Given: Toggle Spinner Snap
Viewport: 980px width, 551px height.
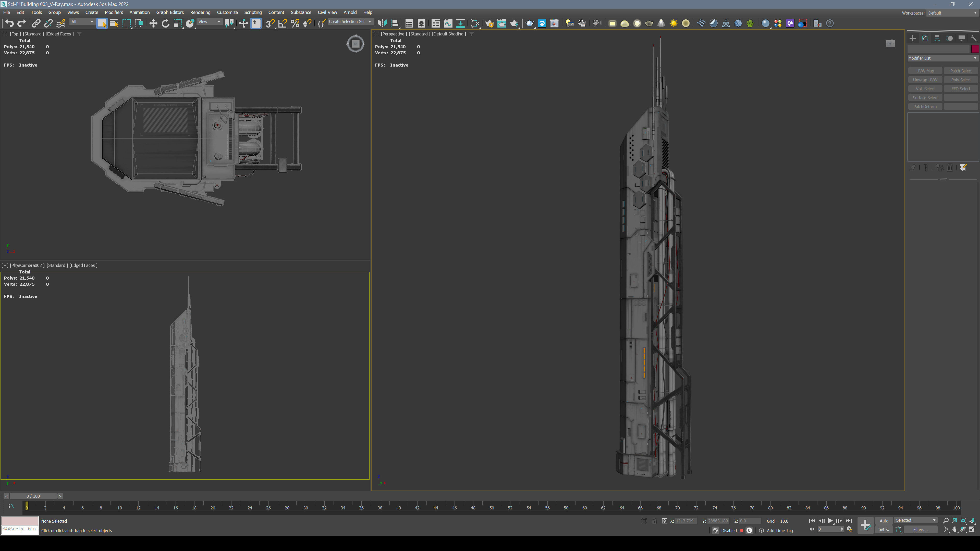Looking at the screenshot, I should (307, 23).
